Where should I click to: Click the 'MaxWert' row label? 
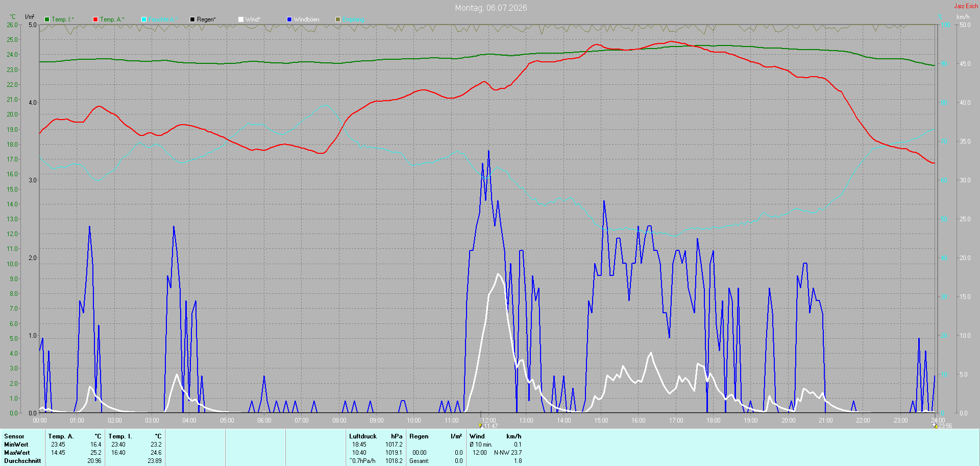click(x=17, y=453)
